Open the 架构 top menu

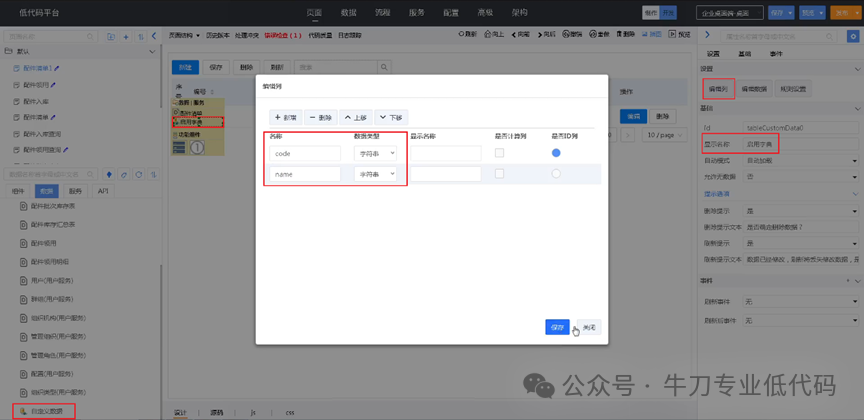[520, 13]
